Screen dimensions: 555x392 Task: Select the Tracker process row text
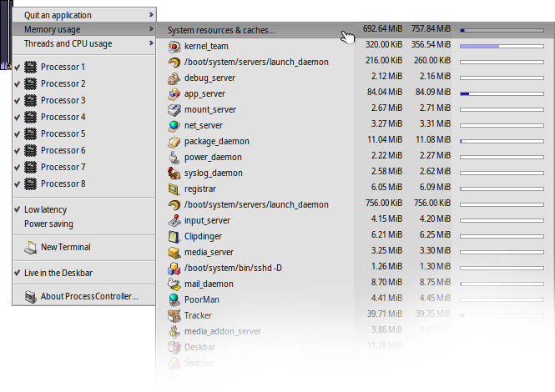pos(198,315)
